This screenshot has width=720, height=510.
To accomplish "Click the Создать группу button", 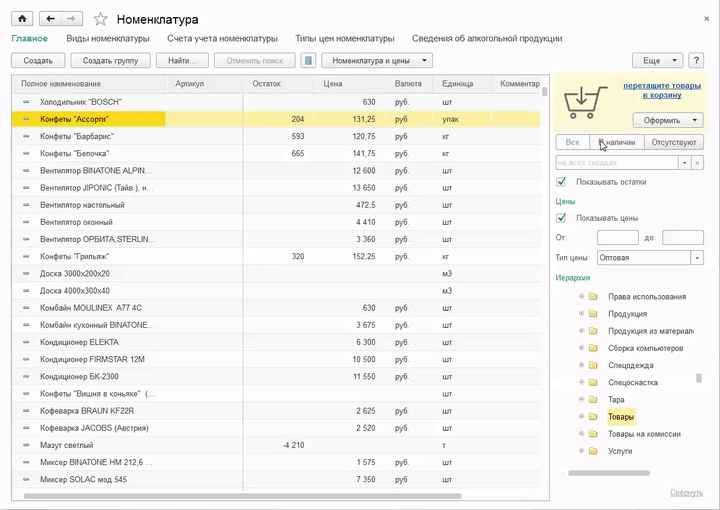I will [111, 61].
